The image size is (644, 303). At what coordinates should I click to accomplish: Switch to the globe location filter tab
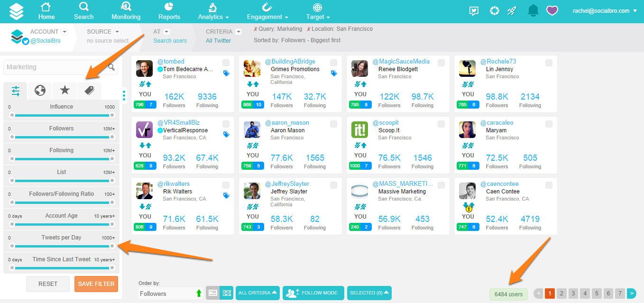click(x=40, y=91)
